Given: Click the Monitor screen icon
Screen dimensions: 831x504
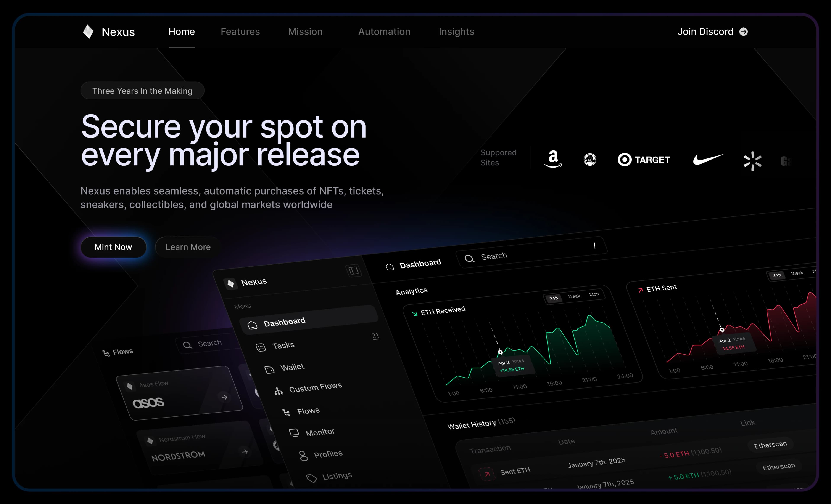Looking at the screenshot, I should click(294, 433).
